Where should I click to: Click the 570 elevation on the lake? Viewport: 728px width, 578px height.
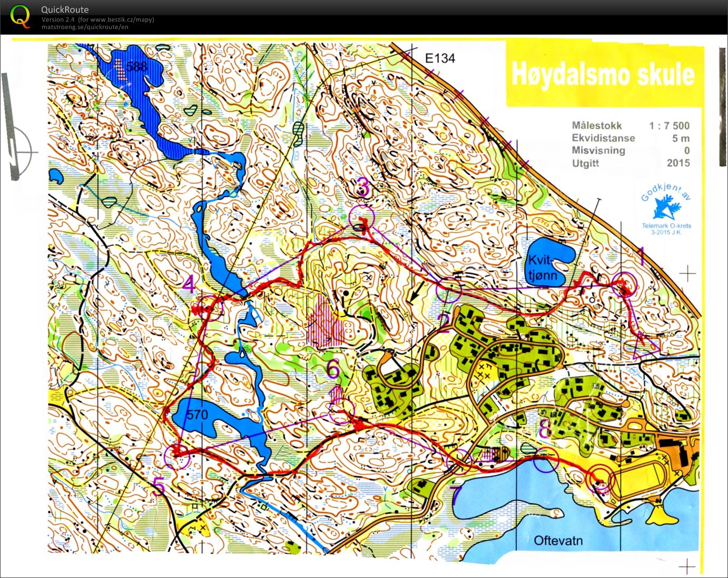[x=198, y=415]
